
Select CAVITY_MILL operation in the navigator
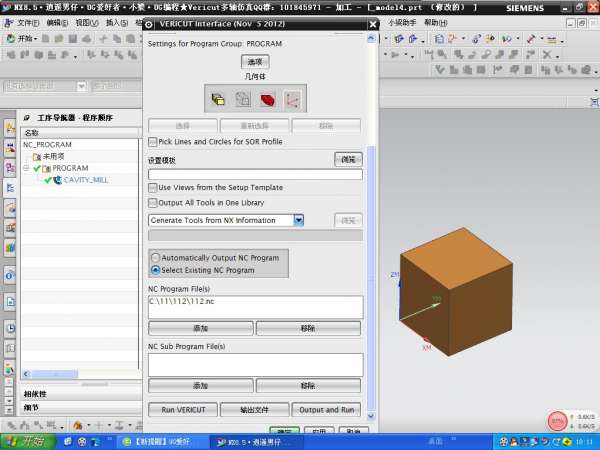coord(85,180)
